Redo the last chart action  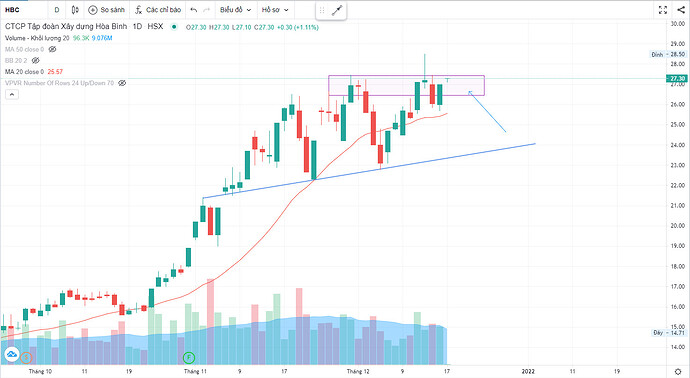coord(206,10)
